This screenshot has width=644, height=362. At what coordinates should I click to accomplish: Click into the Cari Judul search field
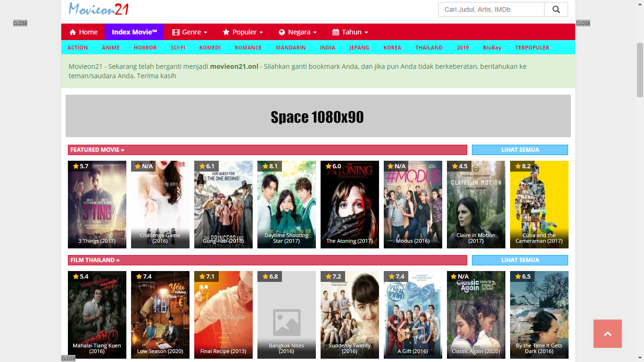pyautogui.click(x=491, y=9)
